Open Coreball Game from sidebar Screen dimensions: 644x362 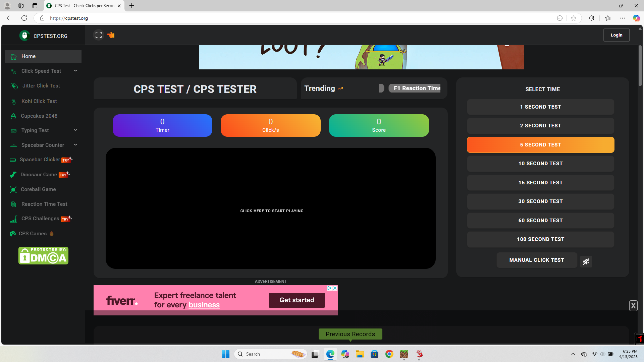click(x=38, y=189)
